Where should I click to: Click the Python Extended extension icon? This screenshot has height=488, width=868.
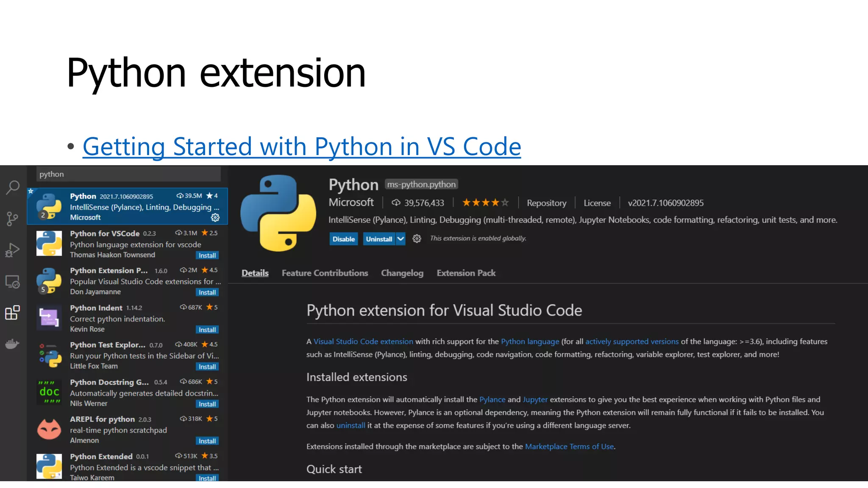tap(49, 466)
